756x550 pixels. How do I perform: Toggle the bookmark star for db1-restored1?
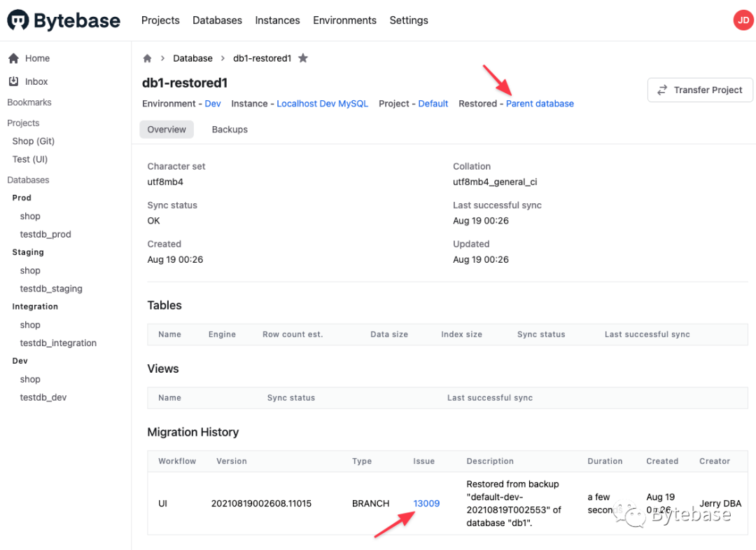pos(303,58)
